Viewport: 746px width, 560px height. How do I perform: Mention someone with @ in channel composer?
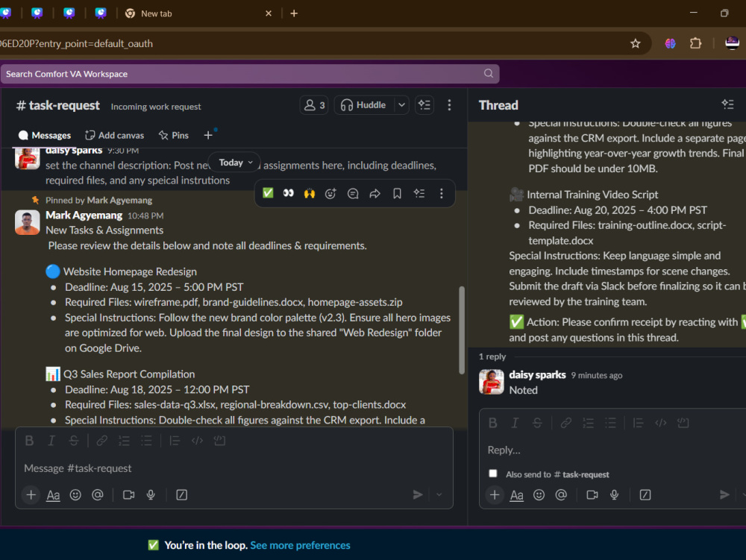coord(98,495)
